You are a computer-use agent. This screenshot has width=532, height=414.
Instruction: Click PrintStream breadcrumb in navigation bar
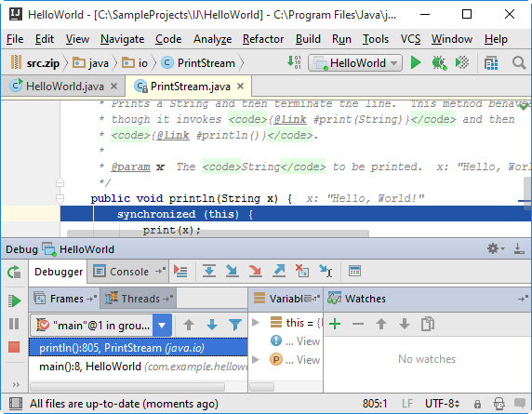[198, 62]
